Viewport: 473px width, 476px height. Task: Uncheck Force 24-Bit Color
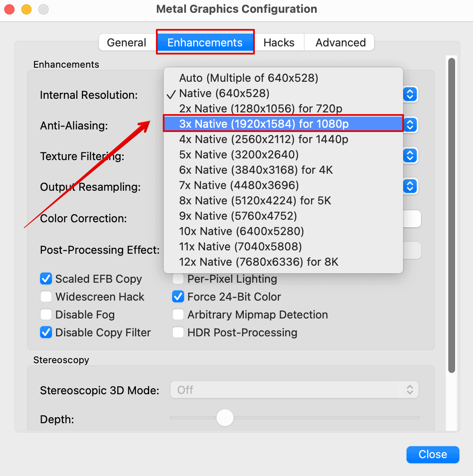[178, 297]
